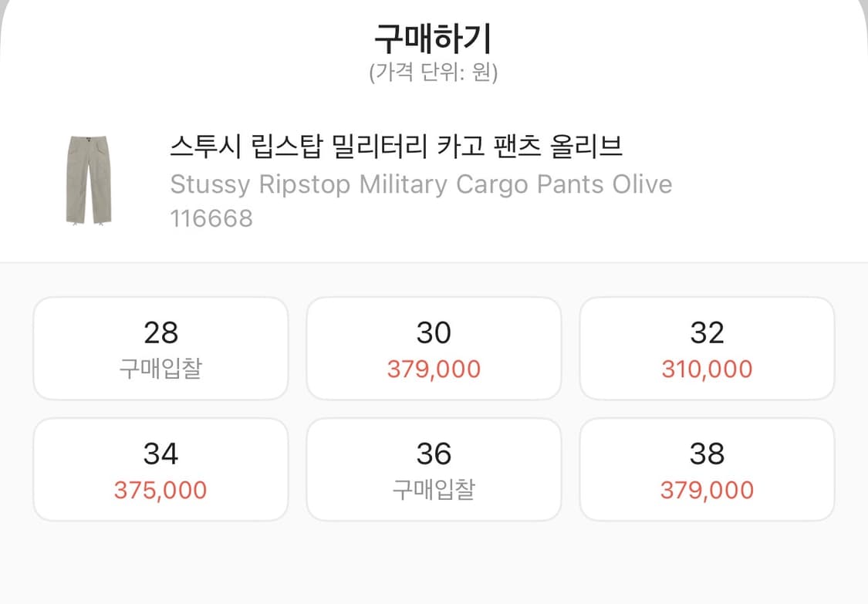The height and width of the screenshot is (604, 868).
Task: Click the 310,000 price label under size 32
Action: coord(707,368)
